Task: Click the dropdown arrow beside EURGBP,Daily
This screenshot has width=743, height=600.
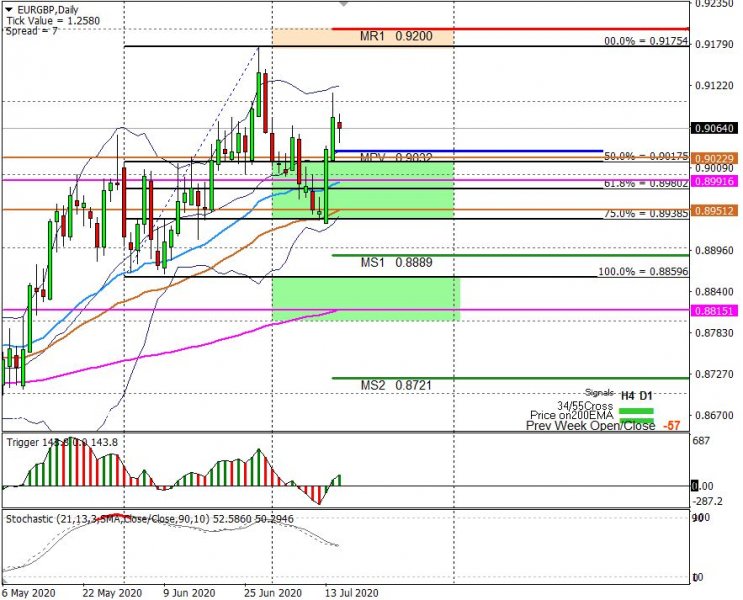Action: (x=9, y=9)
